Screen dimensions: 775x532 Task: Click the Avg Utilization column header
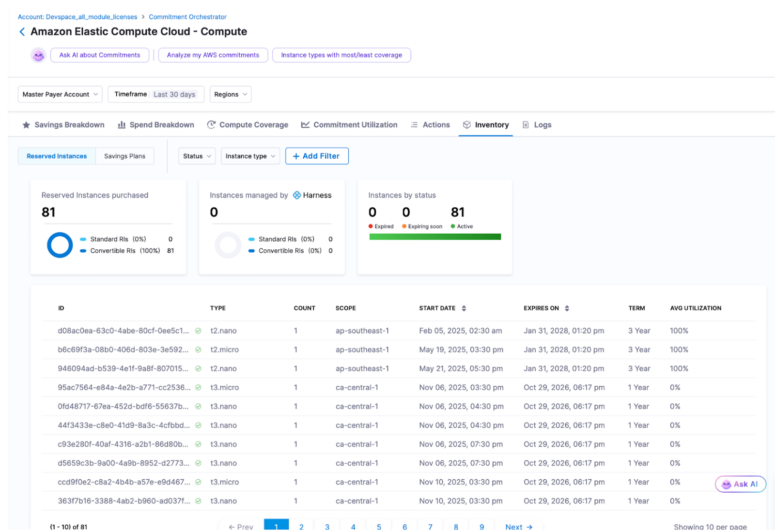tap(696, 308)
